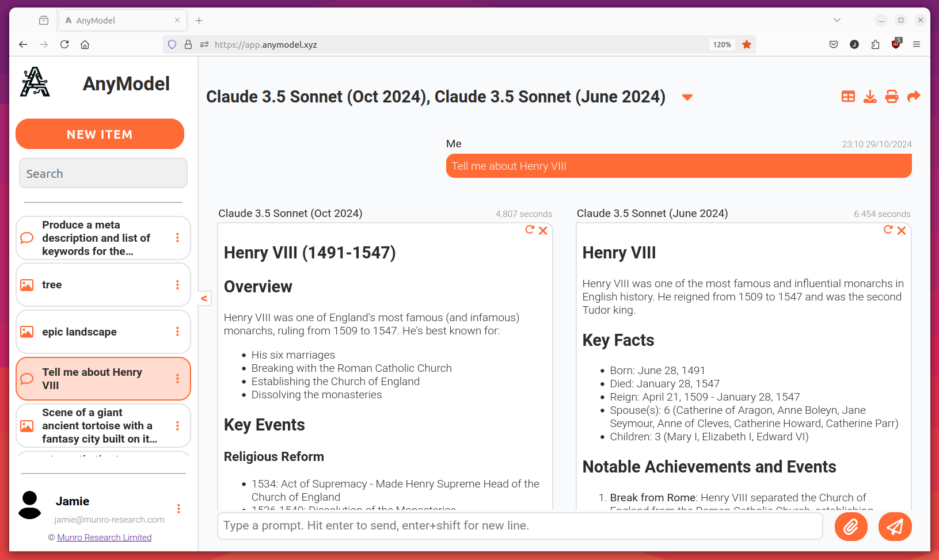The height and width of the screenshot is (560, 939).
Task: Open options menu for 'Produce a meta description' item
Action: pyautogui.click(x=177, y=238)
